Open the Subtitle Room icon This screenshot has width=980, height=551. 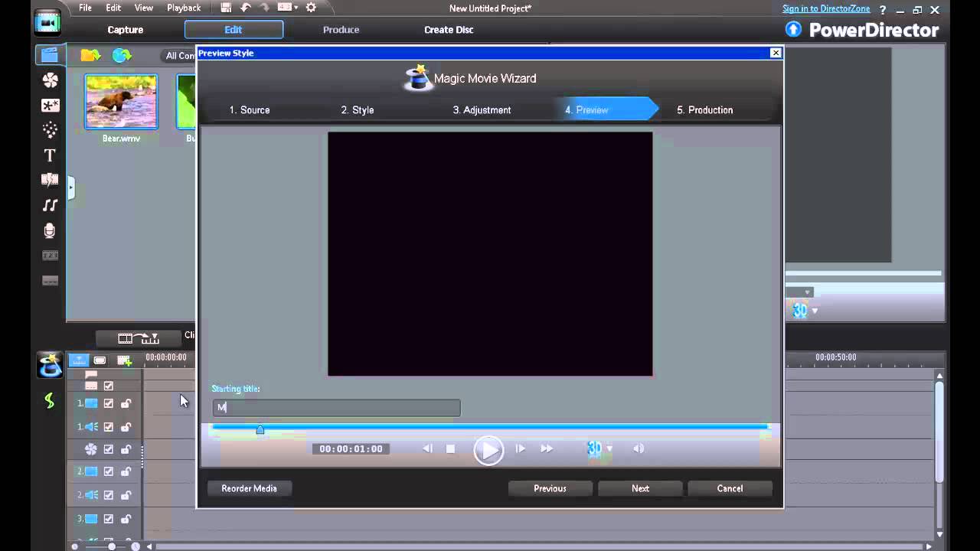50,281
